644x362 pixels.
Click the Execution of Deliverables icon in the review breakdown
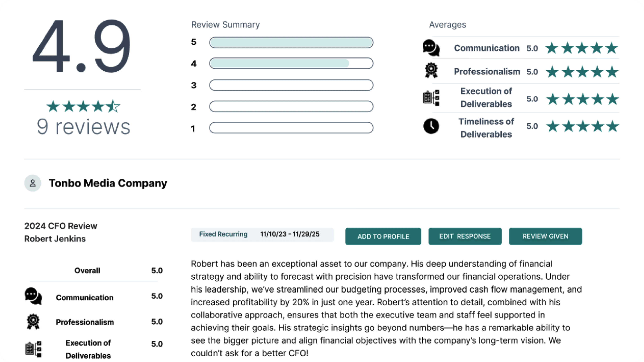point(33,349)
